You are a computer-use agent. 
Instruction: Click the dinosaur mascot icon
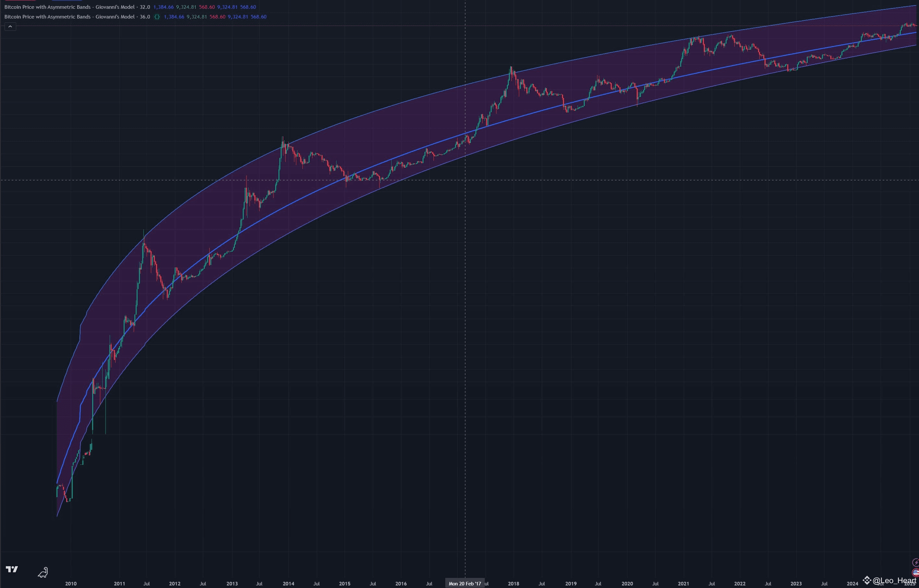point(43,572)
